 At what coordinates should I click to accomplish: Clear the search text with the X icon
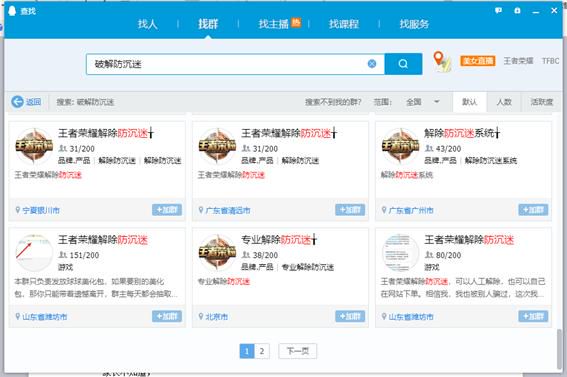coord(372,64)
